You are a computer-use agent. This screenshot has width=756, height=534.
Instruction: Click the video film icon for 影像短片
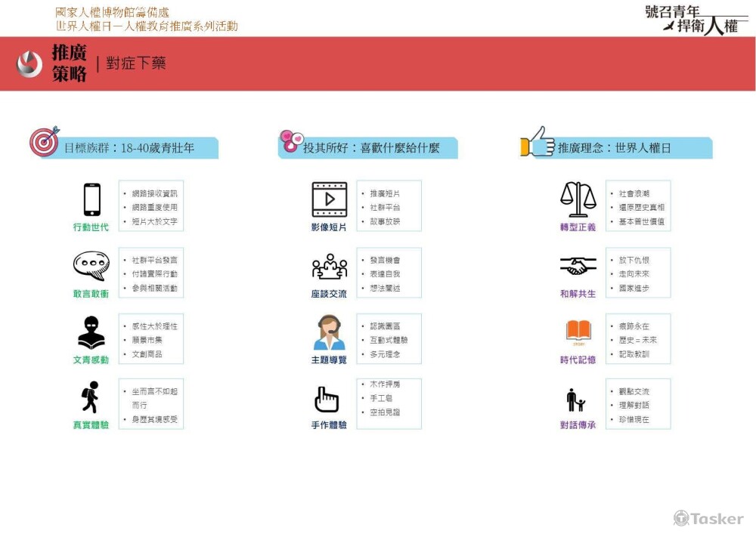point(329,199)
